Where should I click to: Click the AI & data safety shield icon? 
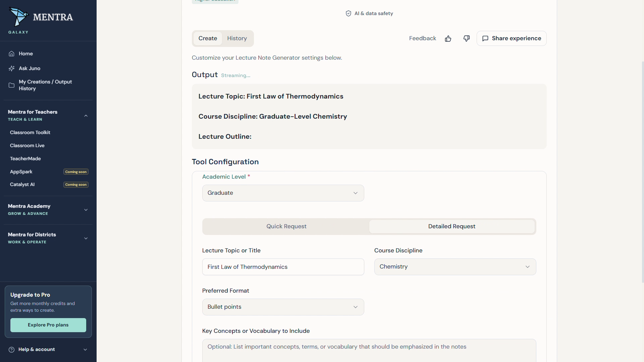click(x=348, y=13)
